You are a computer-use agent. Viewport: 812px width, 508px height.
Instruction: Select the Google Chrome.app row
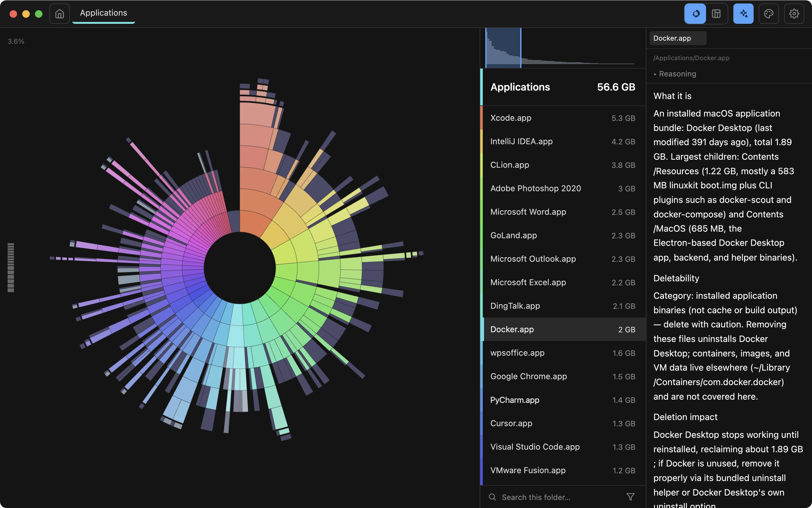point(563,376)
